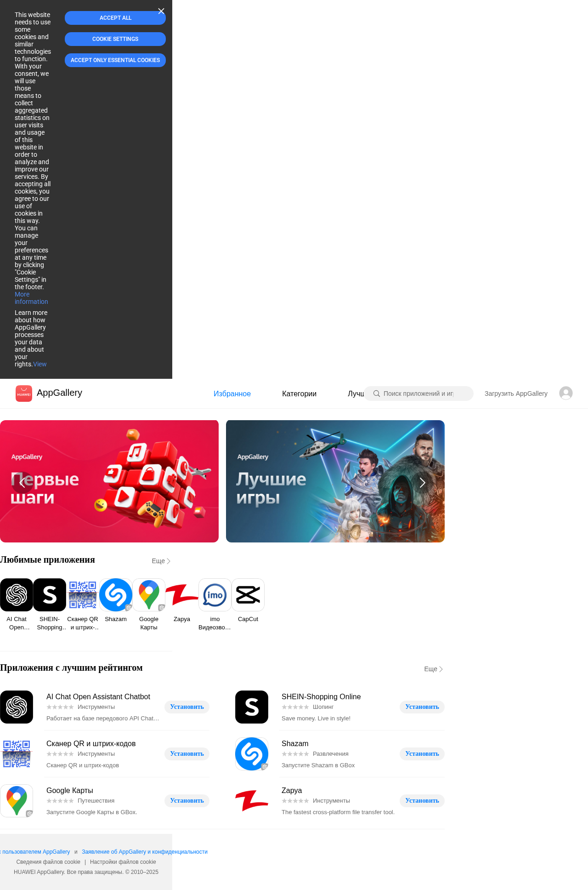Click CapCut label in favorites
The width and height of the screenshot is (588, 890).
click(x=248, y=619)
